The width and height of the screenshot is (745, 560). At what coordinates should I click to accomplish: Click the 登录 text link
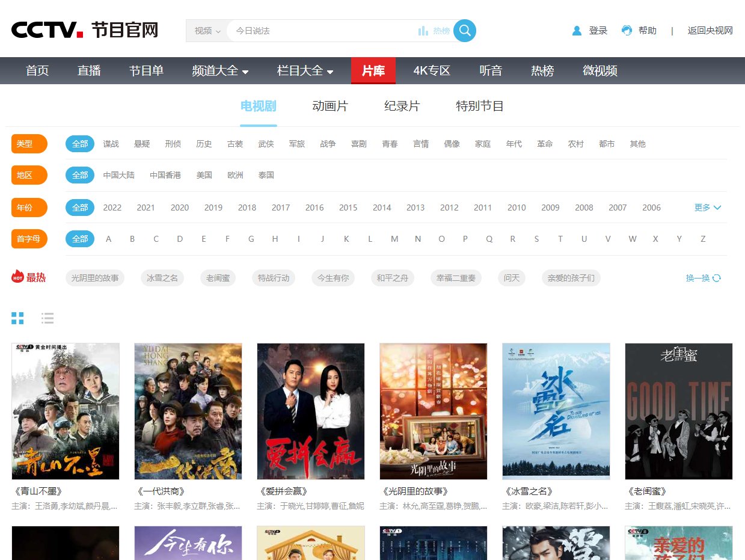tap(598, 31)
